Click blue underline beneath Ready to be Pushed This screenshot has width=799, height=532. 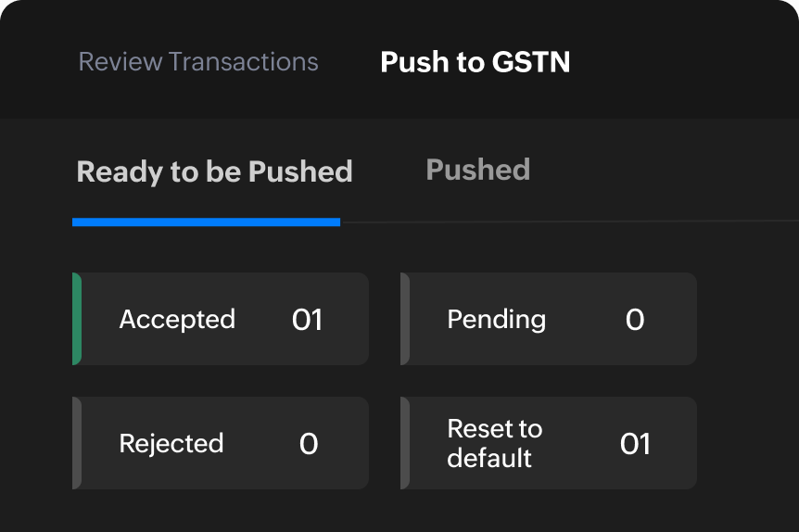206,222
